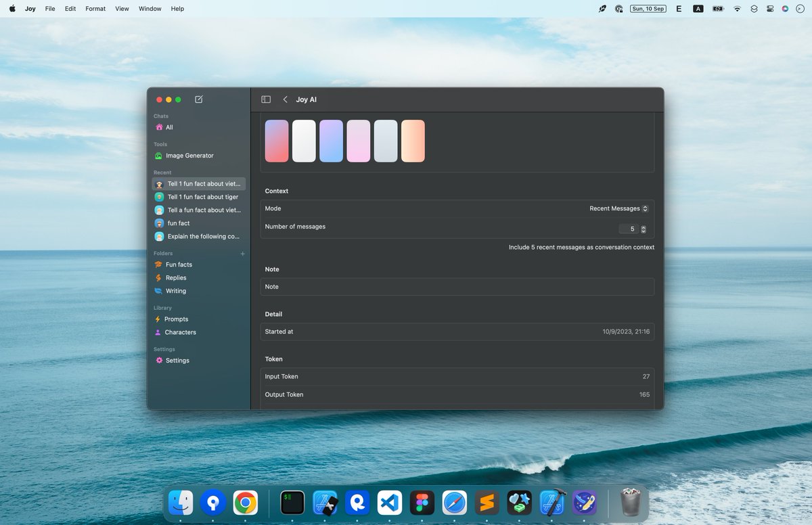Select the purple-blue gradient swatch
The image size is (812, 525).
point(331,141)
